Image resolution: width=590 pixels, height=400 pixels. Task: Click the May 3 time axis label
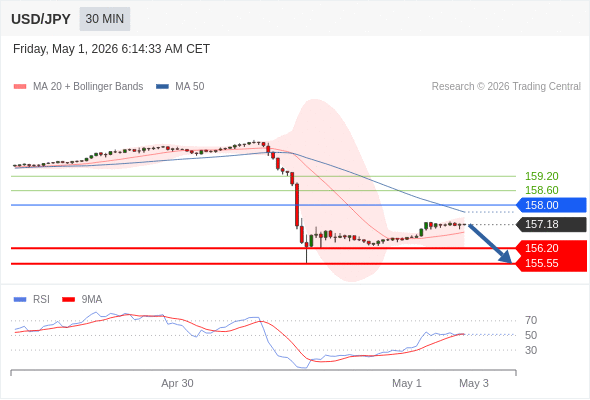474,383
